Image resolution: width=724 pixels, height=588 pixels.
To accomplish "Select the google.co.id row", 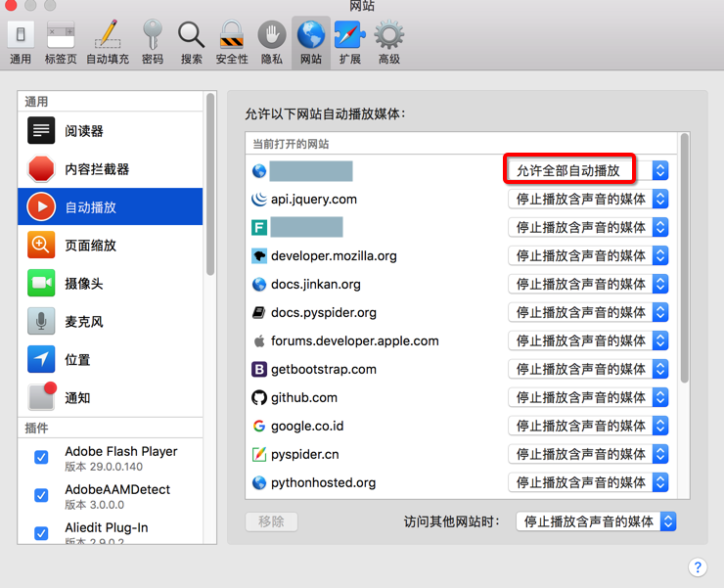I will 462,426.
